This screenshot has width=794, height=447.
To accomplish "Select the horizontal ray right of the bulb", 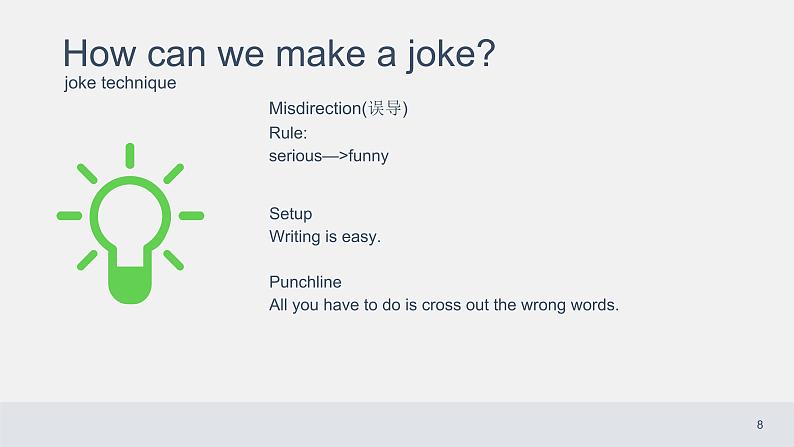I will [191, 216].
